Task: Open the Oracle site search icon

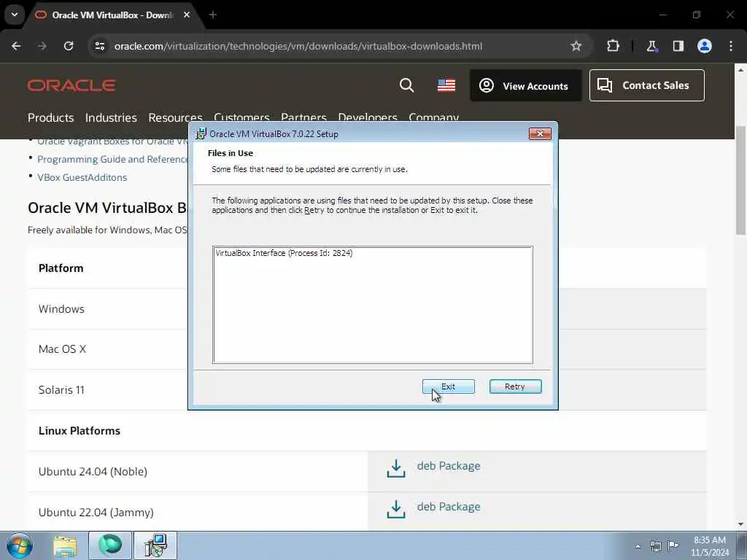Action: click(406, 85)
